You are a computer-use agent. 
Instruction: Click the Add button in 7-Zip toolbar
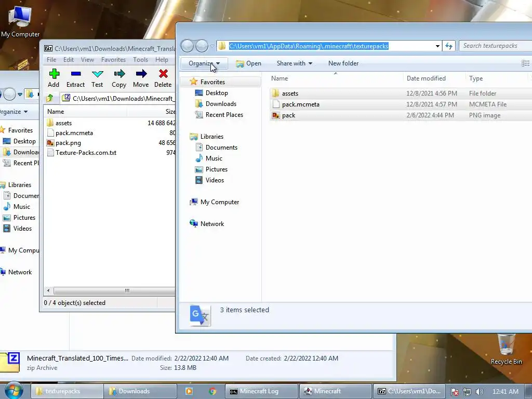click(54, 78)
